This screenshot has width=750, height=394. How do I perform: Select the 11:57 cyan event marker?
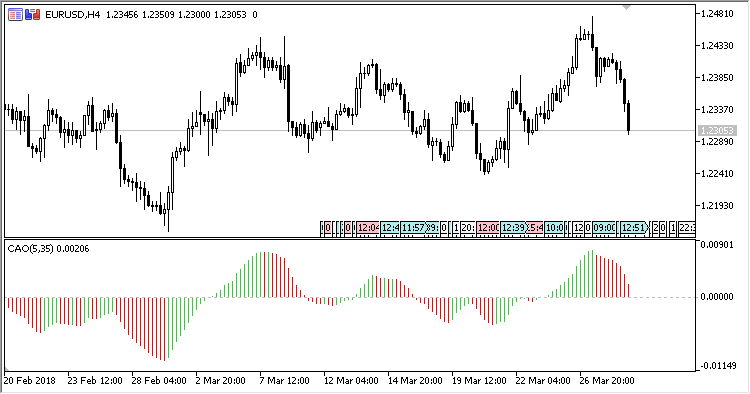click(x=413, y=228)
